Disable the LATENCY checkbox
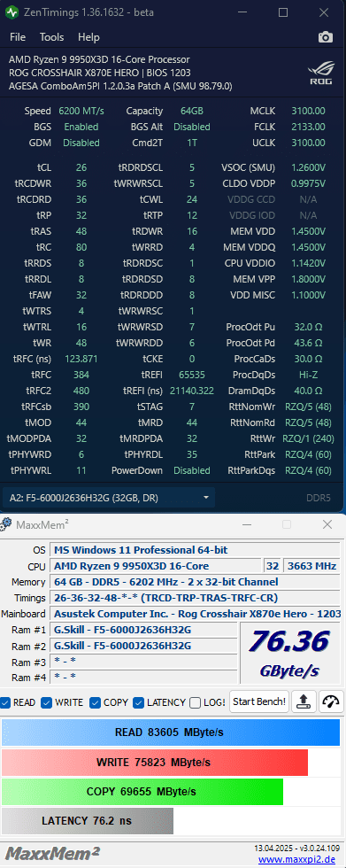346x868 pixels. 138,702
